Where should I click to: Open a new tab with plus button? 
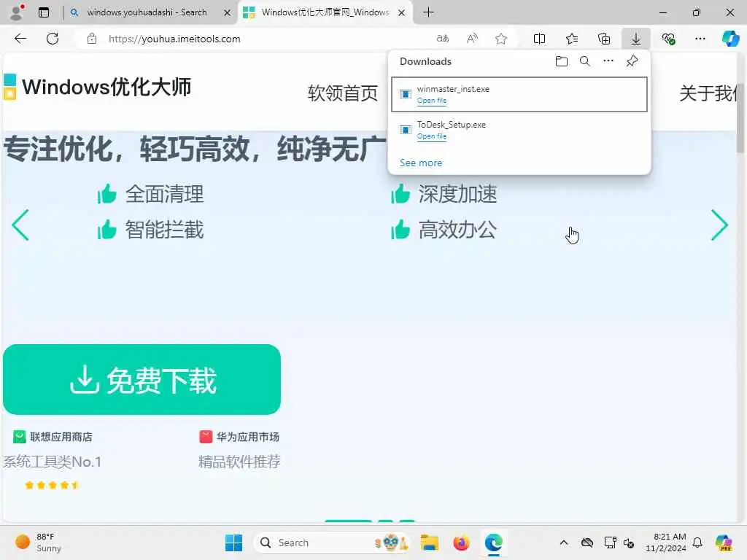pyautogui.click(x=428, y=12)
